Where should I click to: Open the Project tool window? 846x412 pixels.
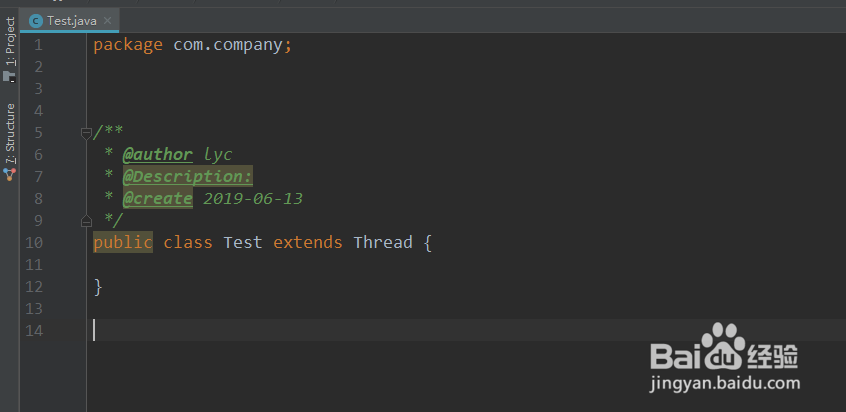click(10, 45)
